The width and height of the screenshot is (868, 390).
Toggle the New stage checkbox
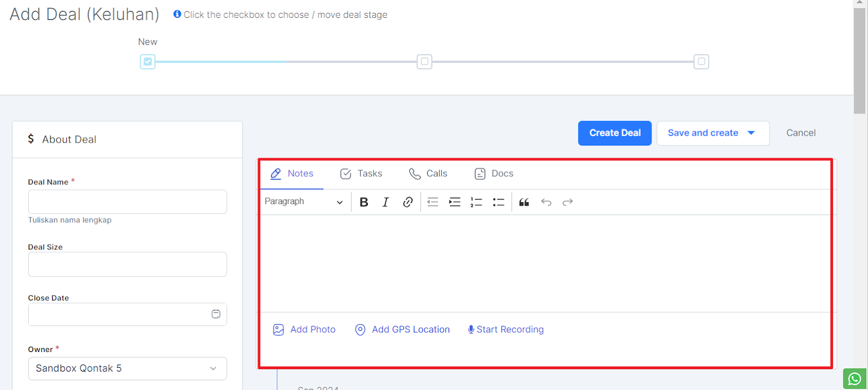point(148,62)
